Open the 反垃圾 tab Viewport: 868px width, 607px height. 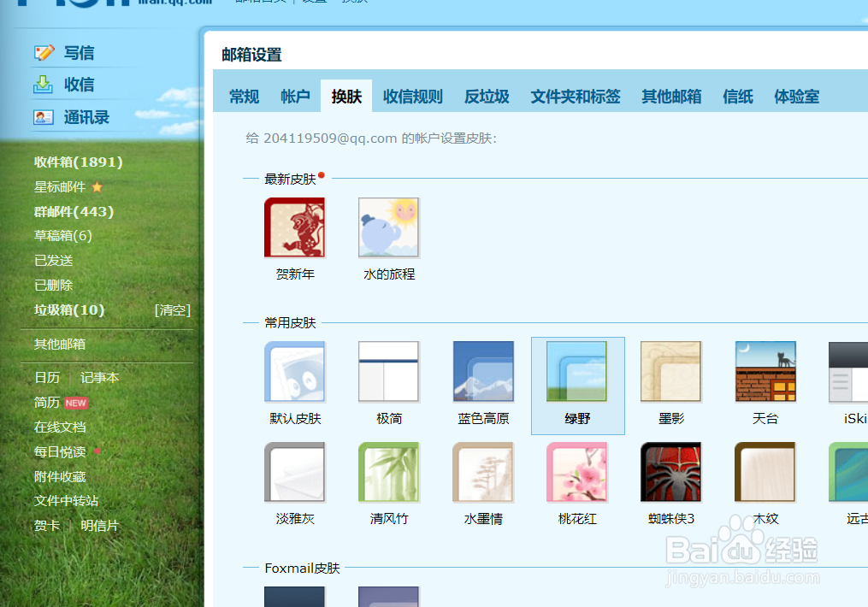[x=487, y=97]
